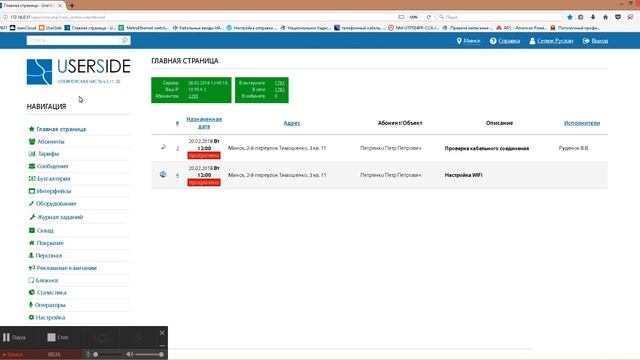Image resolution: width=640 pixels, height=360 pixels.
Task: Open Покрытие via its house icon
Action: (31, 243)
